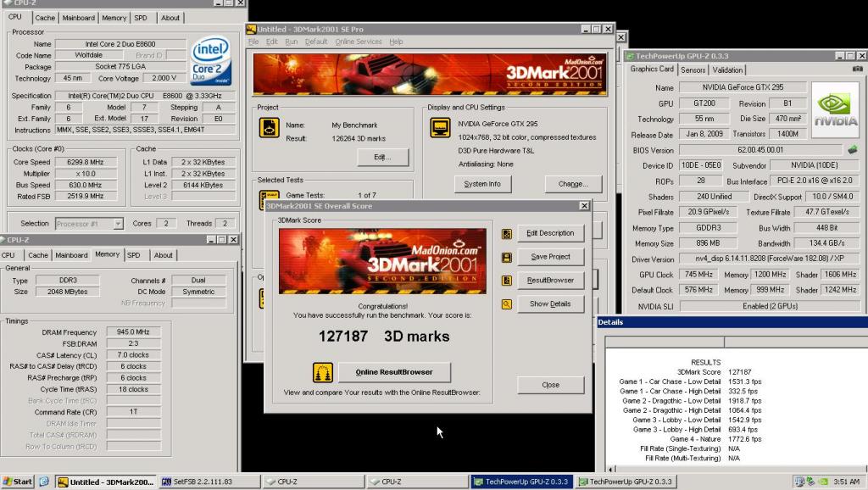Click the Show Details magnifier icon
Viewport: 868px width, 490px height.
[x=507, y=304]
